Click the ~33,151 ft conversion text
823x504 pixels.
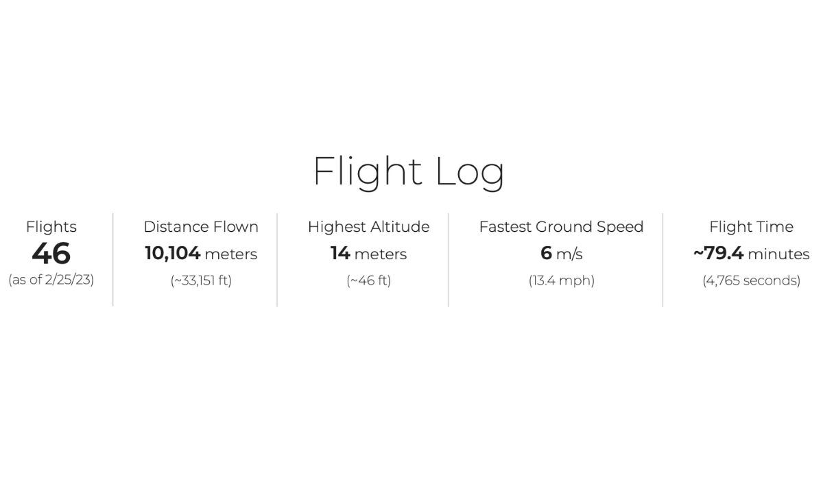coord(201,280)
